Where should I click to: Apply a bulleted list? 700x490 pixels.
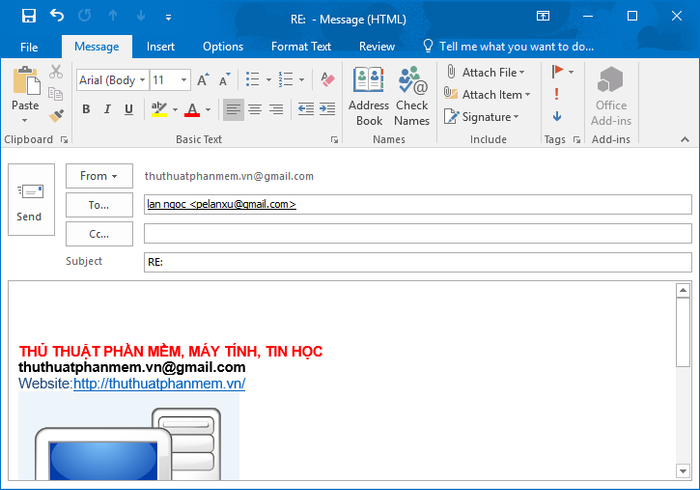[252, 79]
